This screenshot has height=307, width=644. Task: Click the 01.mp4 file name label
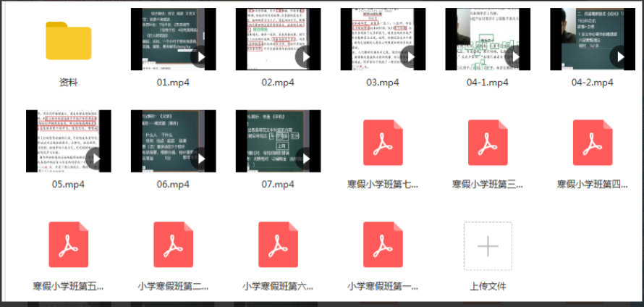click(x=173, y=83)
